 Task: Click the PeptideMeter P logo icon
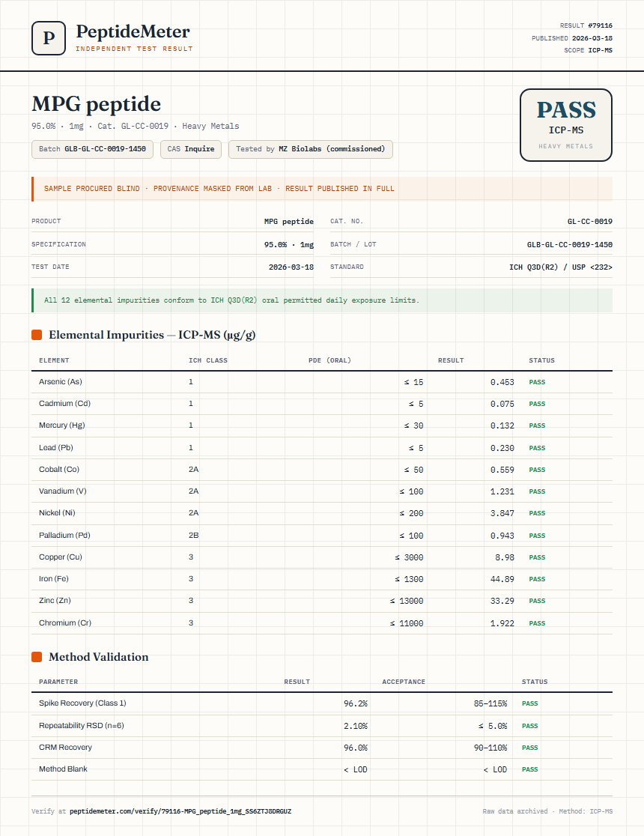click(49, 38)
